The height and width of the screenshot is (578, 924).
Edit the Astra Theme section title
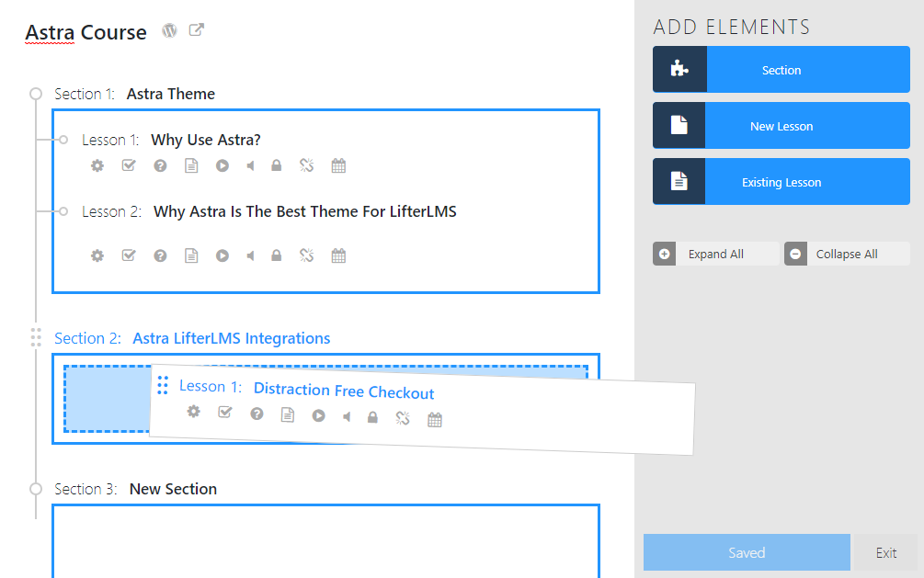(171, 94)
